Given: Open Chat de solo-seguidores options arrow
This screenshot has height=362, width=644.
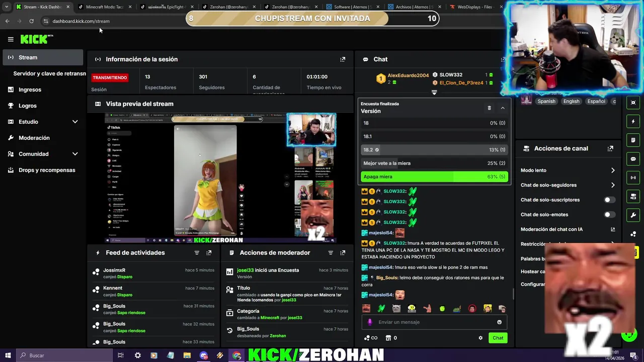Looking at the screenshot, I should click(612, 185).
